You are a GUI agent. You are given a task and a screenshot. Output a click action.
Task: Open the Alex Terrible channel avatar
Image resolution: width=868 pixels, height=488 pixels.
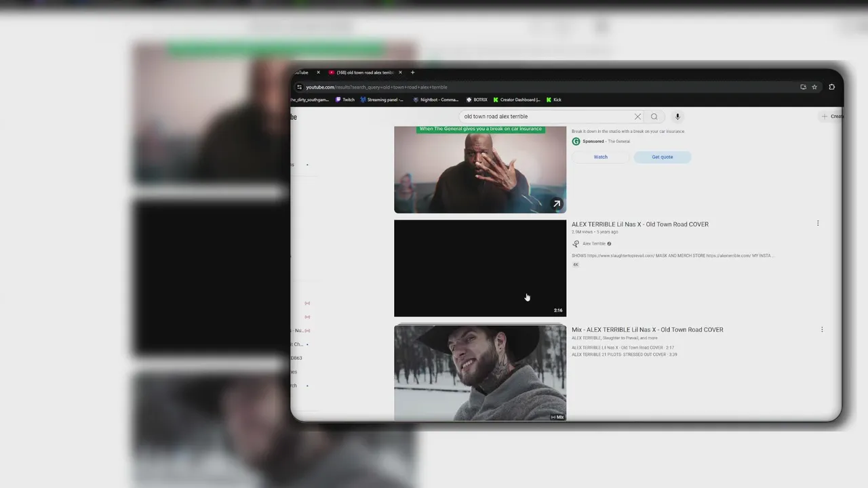point(576,243)
